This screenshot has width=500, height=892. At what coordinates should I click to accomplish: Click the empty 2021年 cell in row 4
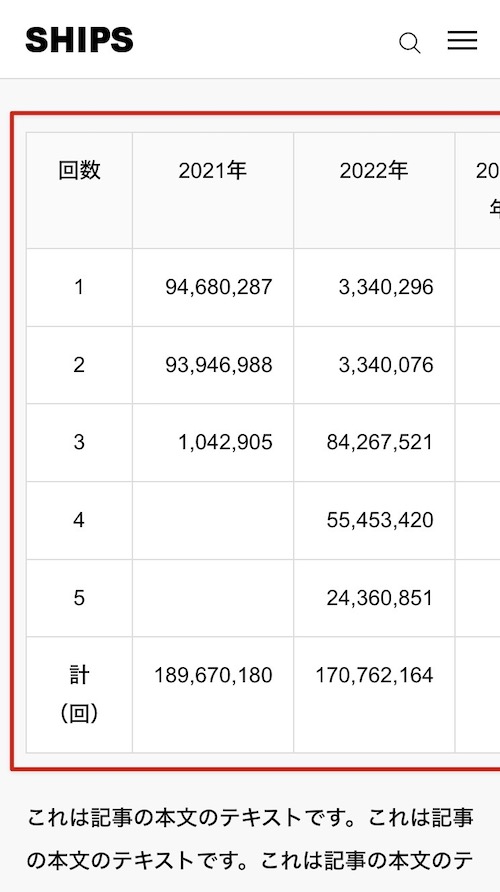[213, 521]
